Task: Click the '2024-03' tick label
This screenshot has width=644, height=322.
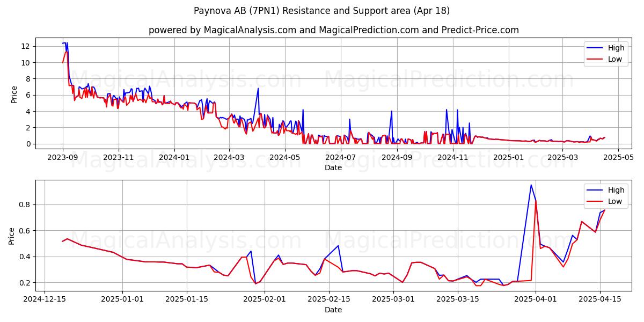Action: pyautogui.click(x=229, y=157)
